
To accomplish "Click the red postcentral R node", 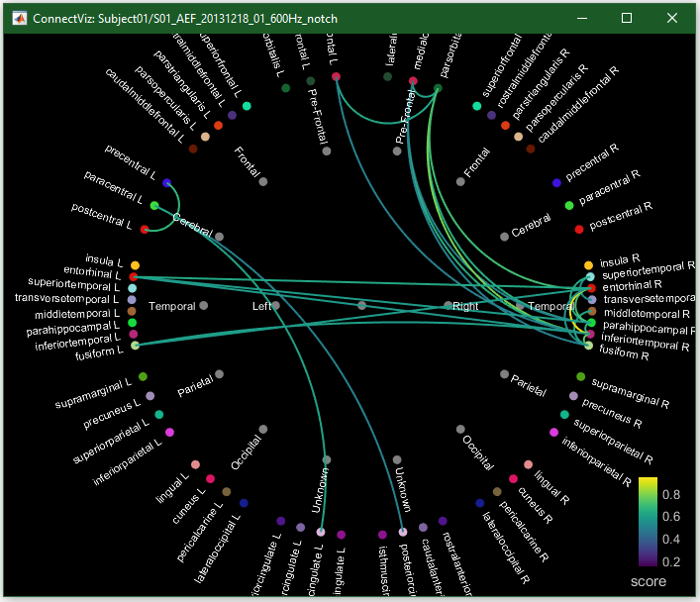I will pyautogui.click(x=579, y=230).
